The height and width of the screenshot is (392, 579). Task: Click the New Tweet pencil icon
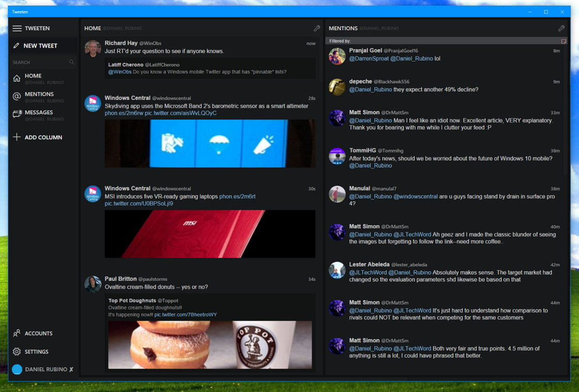coord(16,46)
